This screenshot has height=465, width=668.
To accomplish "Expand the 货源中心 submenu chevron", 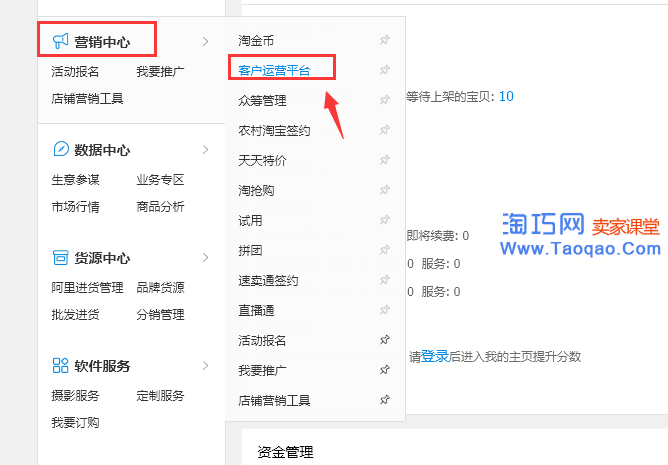I will click(x=205, y=257).
